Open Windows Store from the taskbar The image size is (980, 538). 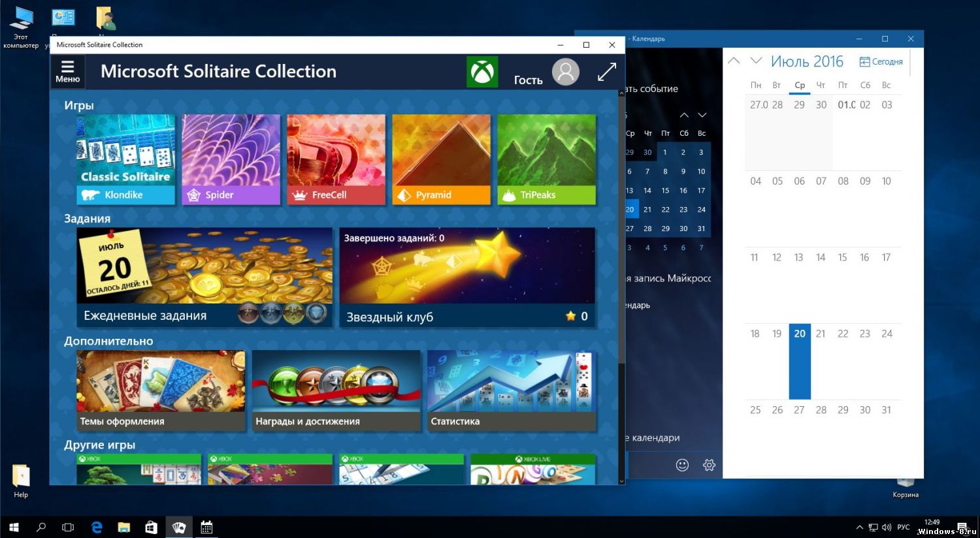click(x=151, y=527)
